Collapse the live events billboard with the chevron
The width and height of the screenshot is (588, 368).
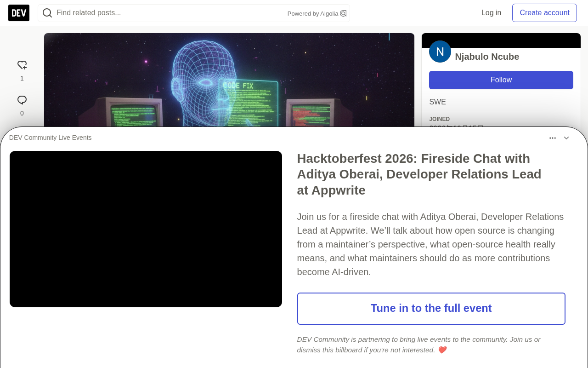566,138
